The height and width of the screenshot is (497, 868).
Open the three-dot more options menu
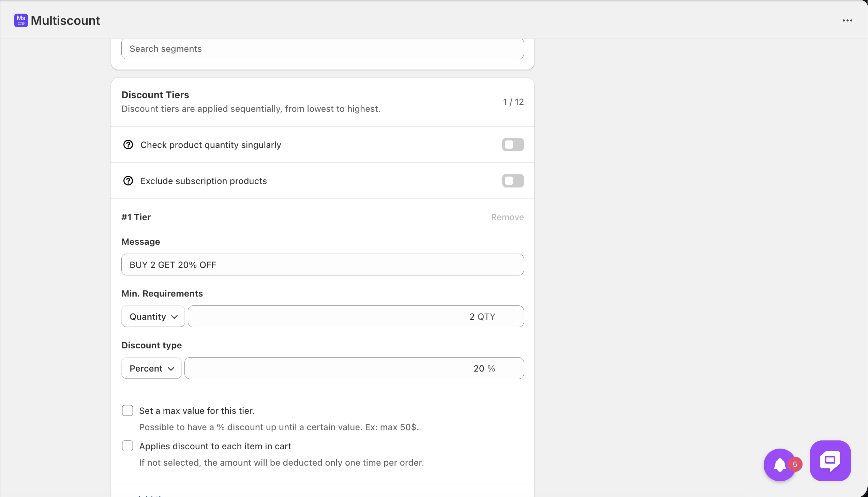[x=847, y=20]
